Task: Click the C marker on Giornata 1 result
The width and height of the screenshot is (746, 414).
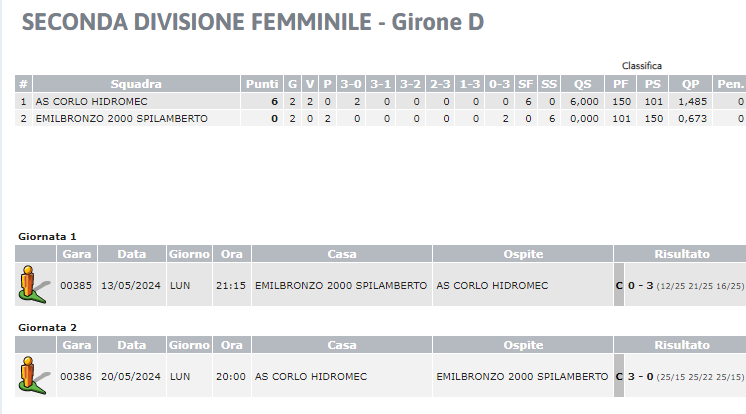Action: click(618, 286)
